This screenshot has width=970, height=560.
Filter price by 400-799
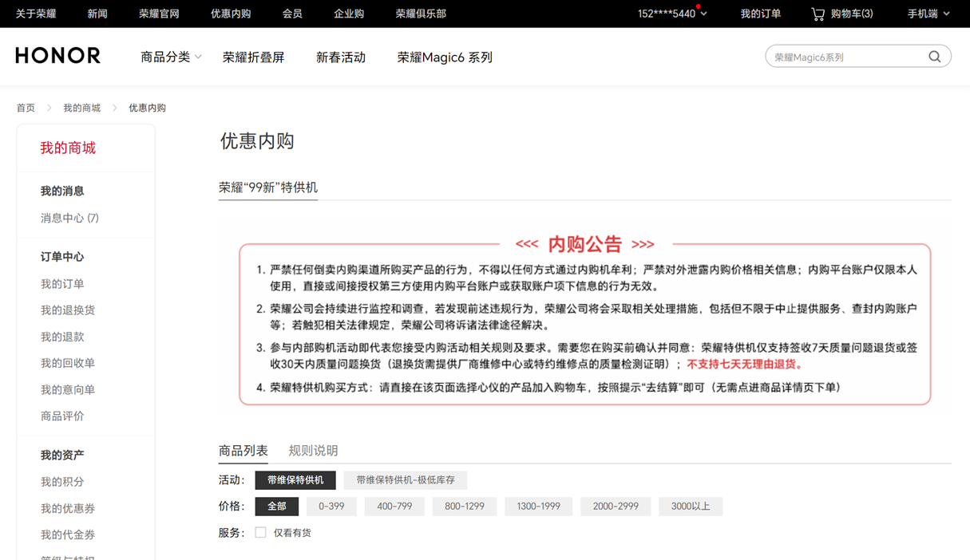(x=394, y=507)
